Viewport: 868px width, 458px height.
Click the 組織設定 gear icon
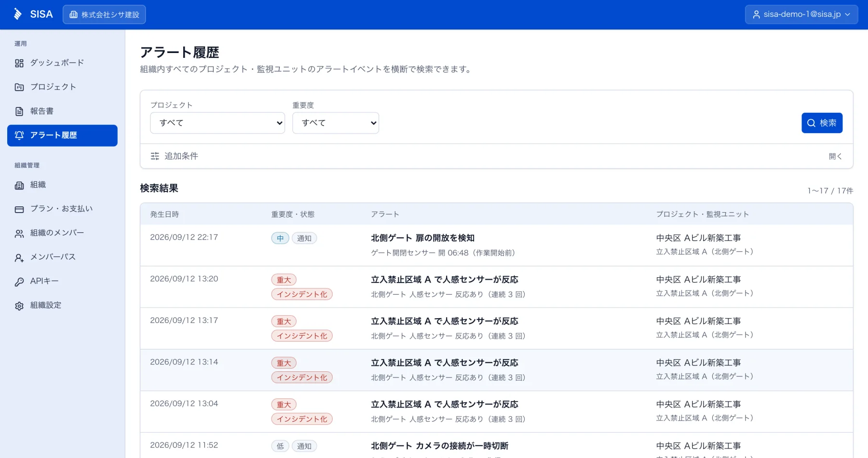pyautogui.click(x=19, y=306)
